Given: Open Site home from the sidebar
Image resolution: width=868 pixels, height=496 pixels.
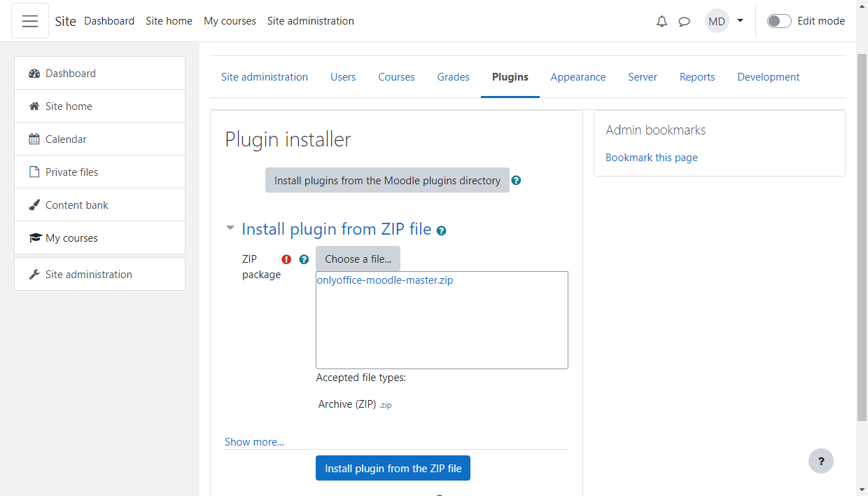Looking at the screenshot, I should pos(99,106).
